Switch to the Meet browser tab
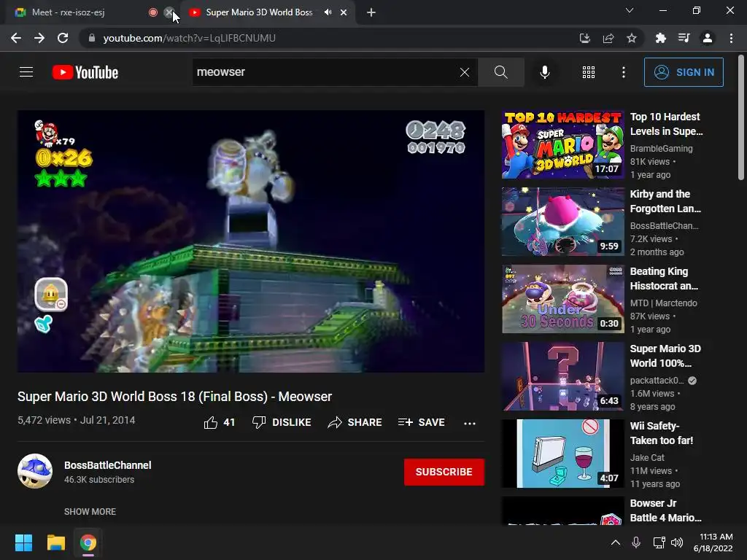The height and width of the screenshot is (560, 747). [x=81, y=12]
